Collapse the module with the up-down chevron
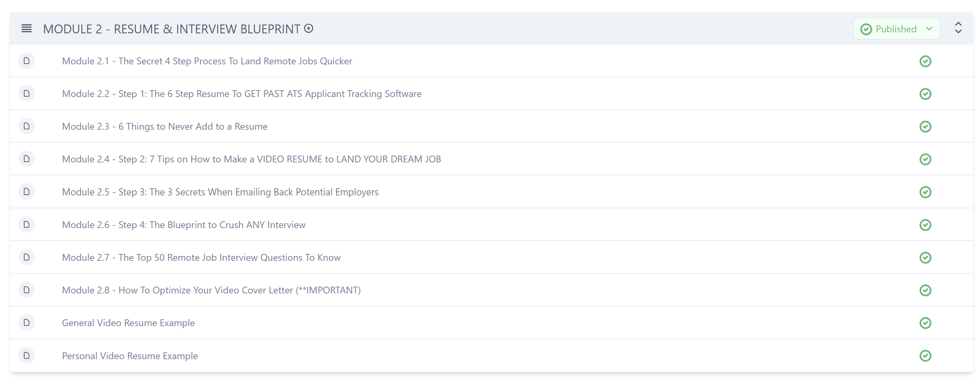 [x=958, y=28]
